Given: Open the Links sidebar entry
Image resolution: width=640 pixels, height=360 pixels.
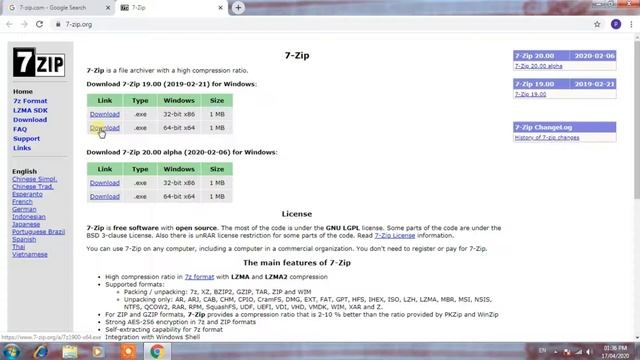Looking at the screenshot, I should coord(22,148).
